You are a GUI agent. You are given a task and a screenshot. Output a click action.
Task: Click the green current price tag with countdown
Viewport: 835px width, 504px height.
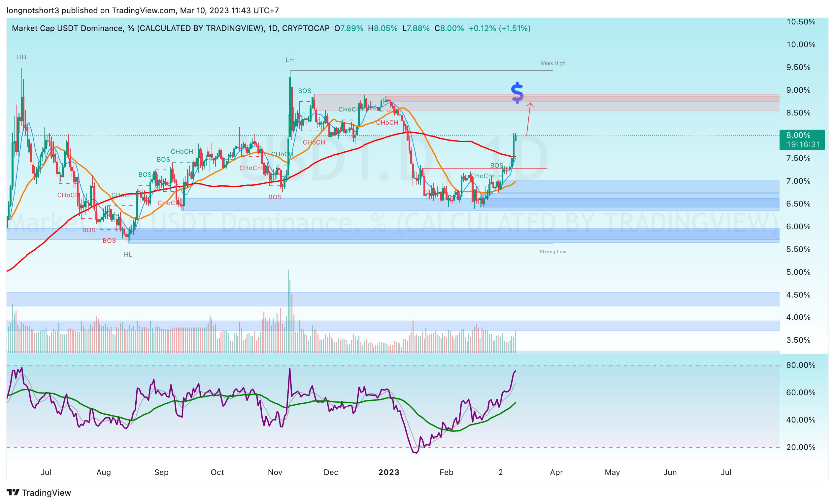tap(802, 140)
